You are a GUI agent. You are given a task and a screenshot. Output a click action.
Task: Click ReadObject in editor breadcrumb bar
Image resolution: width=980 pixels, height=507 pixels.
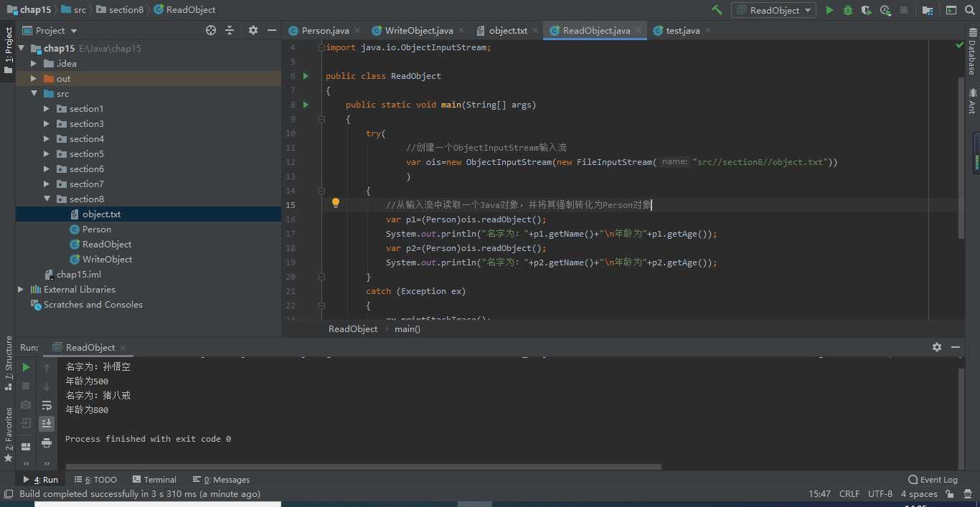click(353, 329)
